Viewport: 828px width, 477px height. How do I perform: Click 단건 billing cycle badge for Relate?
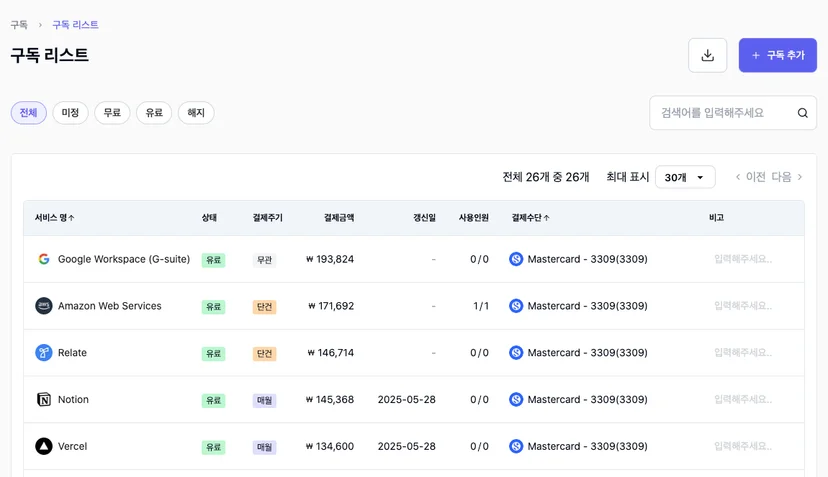pyautogui.click(x=265, y=353)
